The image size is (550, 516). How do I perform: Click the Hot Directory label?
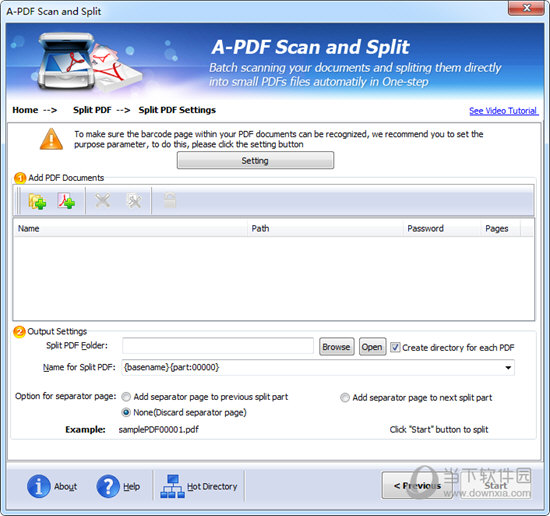[212, 487]
